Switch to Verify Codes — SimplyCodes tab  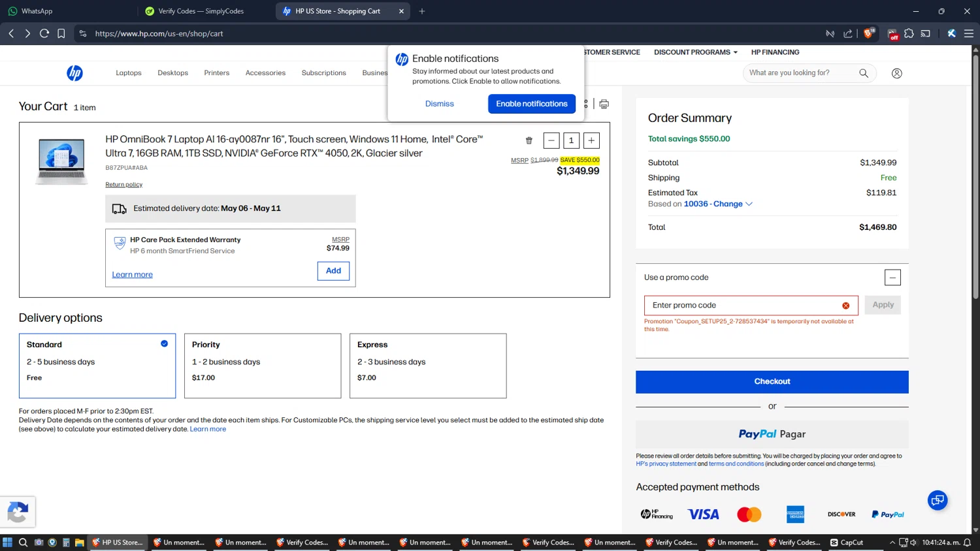tap(204, 11)
